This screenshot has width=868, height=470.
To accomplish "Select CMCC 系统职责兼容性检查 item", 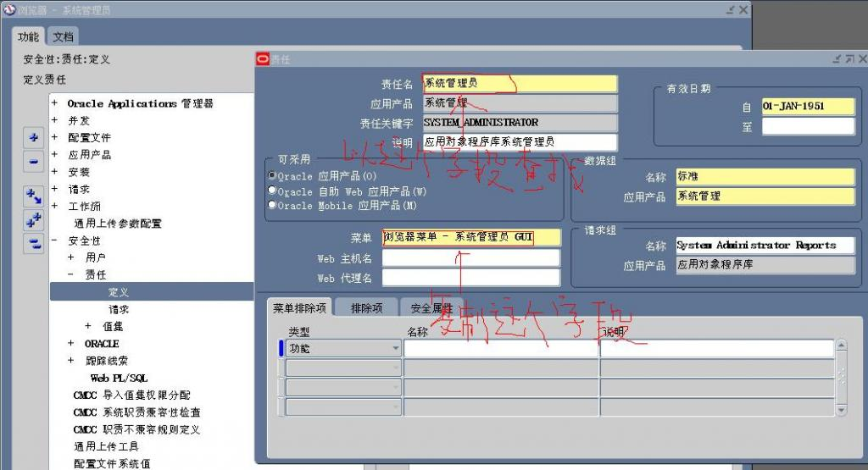I will [136, 412].
